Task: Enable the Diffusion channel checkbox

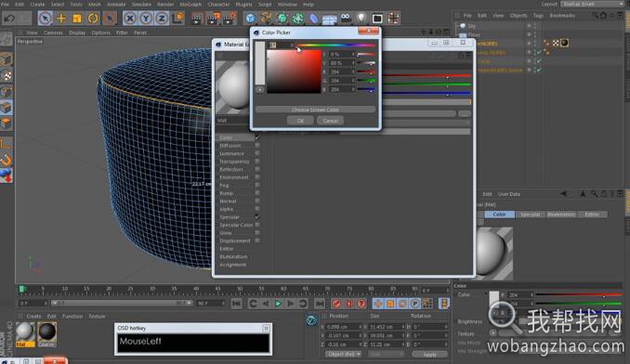Action: tap(257, 145)
